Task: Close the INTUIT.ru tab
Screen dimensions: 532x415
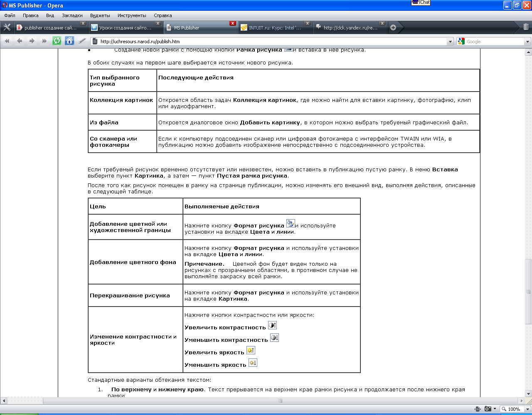Action: point(308,23)
